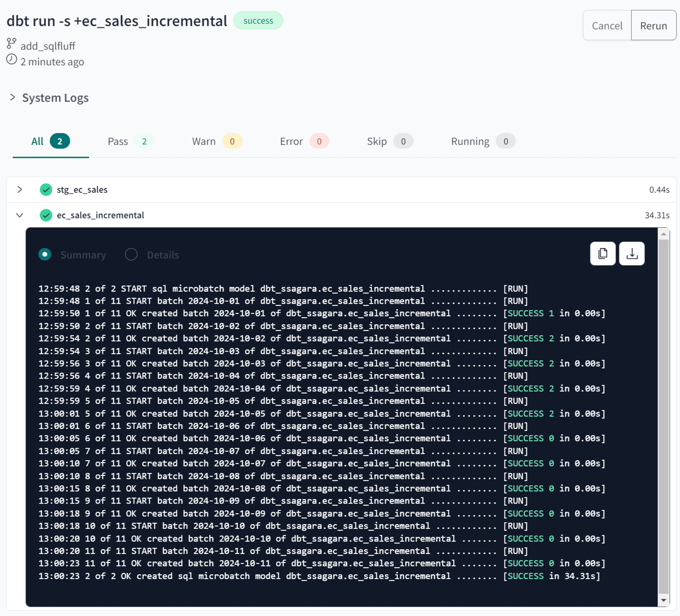Image resolution: width=680 pixels, height=616 pixels.
Task: Click the 34.31s duration on the ec_sales_incremental row
Action: click(657, 215)
